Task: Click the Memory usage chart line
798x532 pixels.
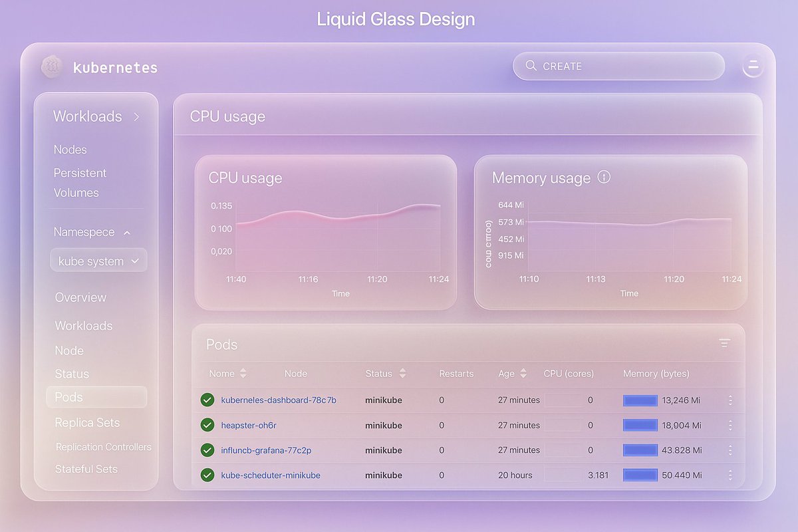Action: (x=629, y=222)
